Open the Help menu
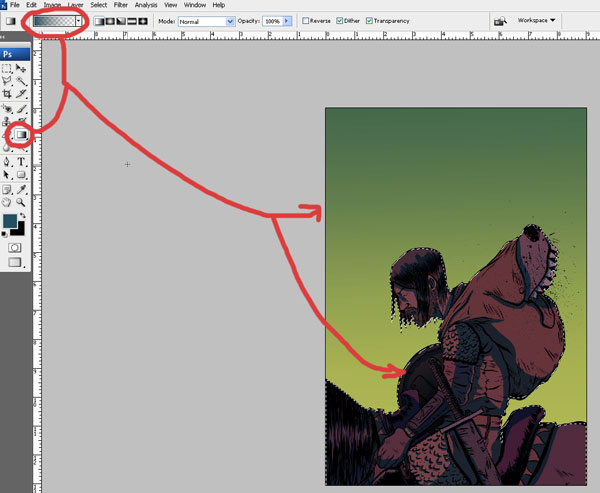The height and width of the screenshot is (493, 600). (x=218, y=5)
